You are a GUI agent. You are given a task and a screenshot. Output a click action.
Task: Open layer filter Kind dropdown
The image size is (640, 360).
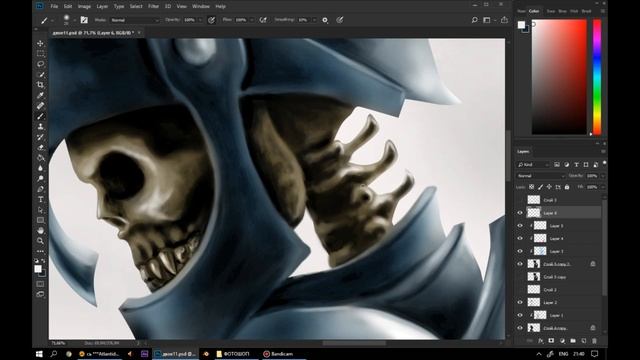[533, 164]
